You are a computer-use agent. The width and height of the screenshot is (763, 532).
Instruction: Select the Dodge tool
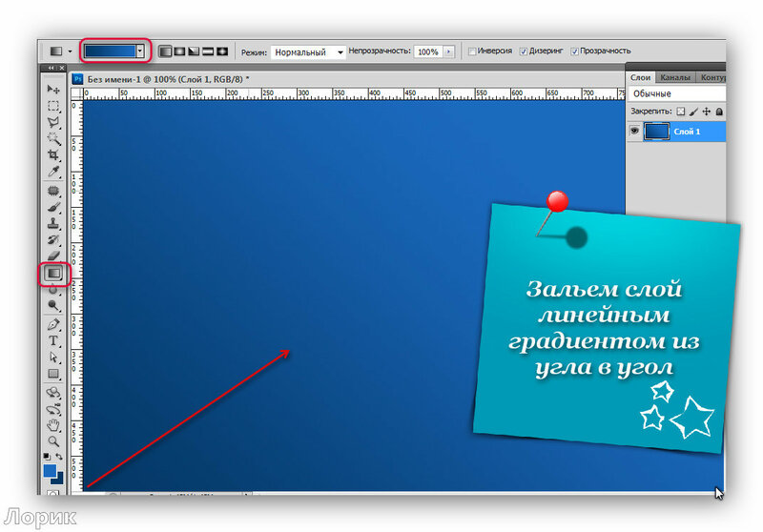pos(53,305)
